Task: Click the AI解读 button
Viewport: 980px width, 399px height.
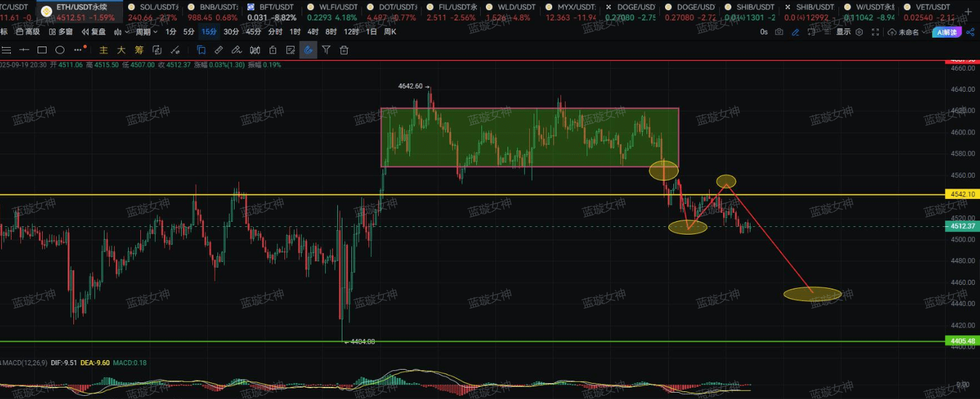Action: 948,32
